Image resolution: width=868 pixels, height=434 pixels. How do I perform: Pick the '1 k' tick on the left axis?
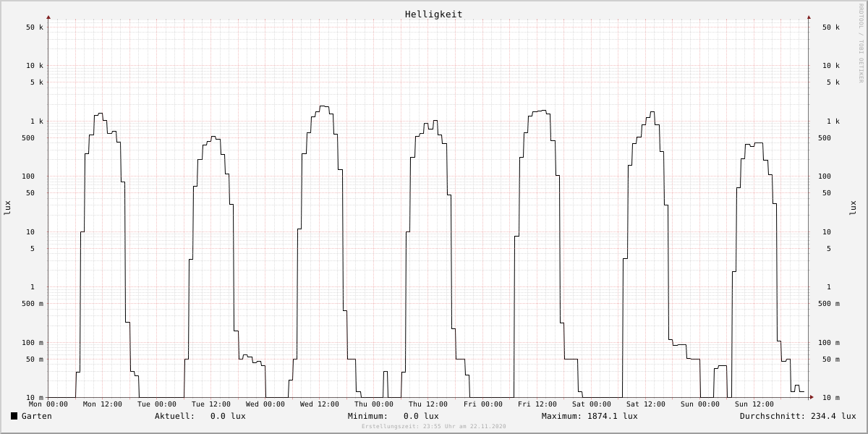(x=37, y=122)
